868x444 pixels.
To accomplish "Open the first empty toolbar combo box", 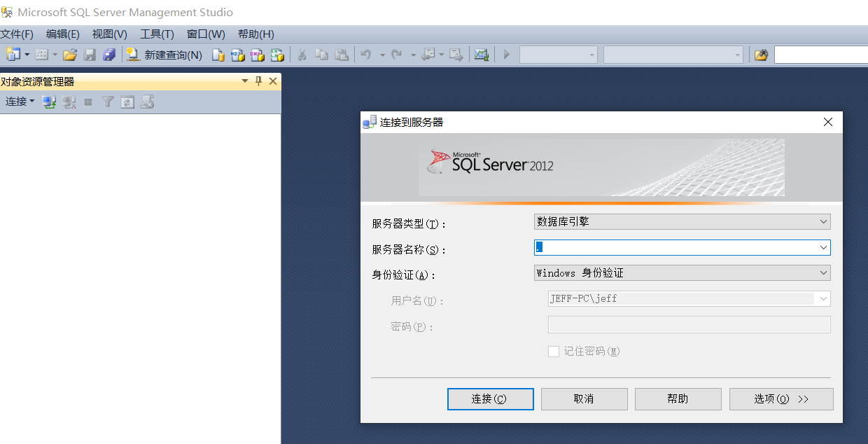I will pyautogui.click(x=559, y=55).
